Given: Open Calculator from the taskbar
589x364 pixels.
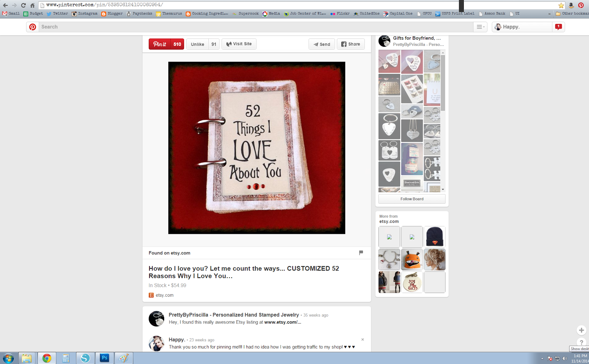Looking at the screenshot, I should click(x=66, y=358).
